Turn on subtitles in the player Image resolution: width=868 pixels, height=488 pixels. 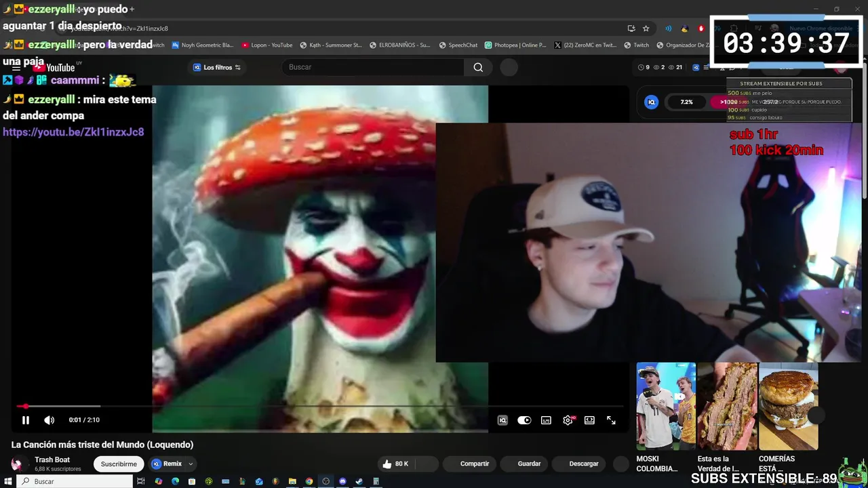[546, 420]
